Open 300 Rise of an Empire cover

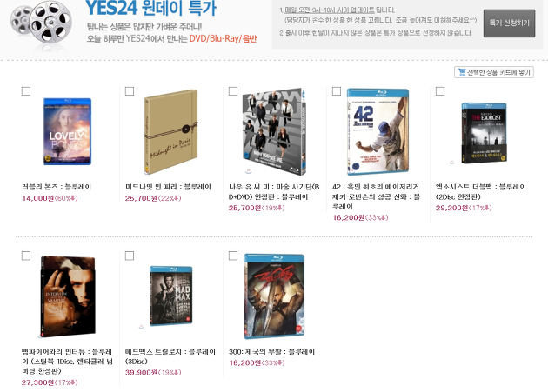[274, 296]
